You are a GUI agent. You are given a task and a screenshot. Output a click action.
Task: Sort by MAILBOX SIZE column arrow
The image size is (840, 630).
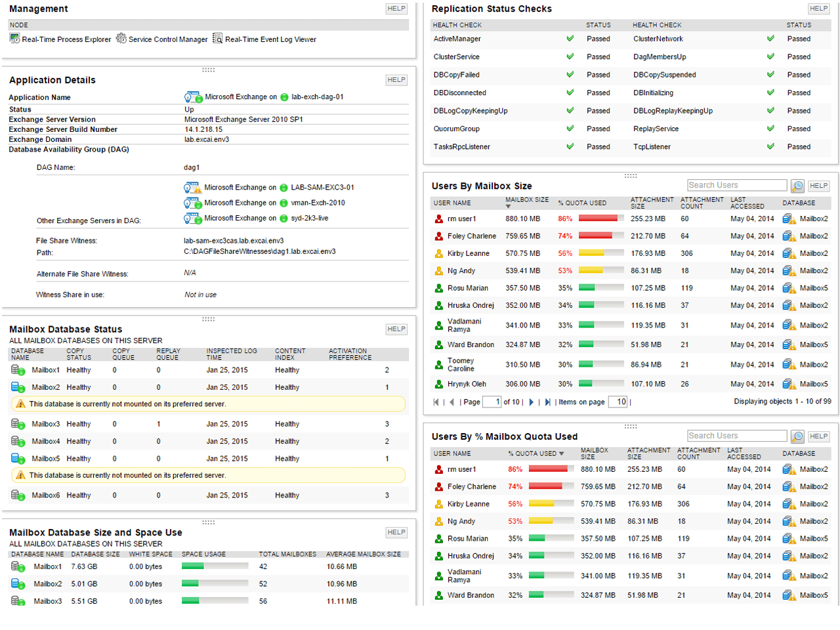pos(508,207)
